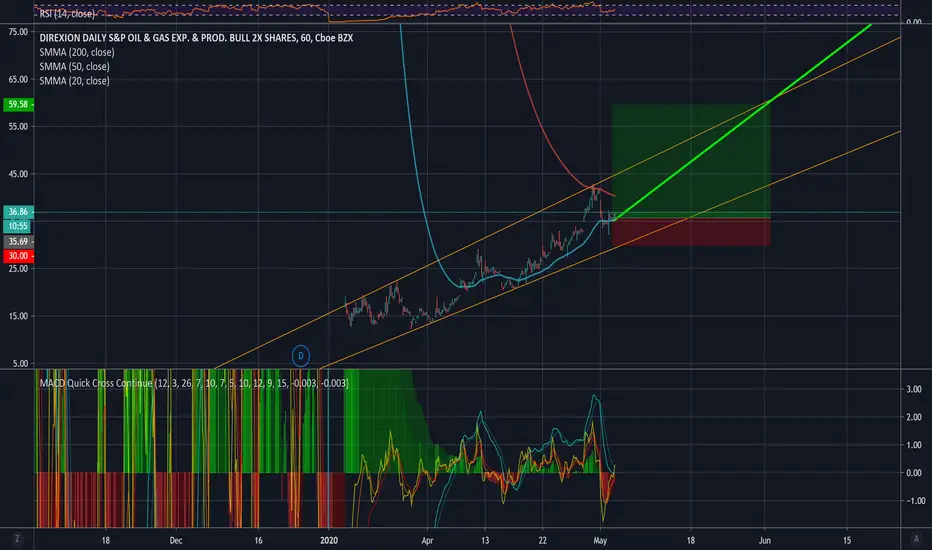
Task: Click the 45.00 price axis label
Action: 18,174
